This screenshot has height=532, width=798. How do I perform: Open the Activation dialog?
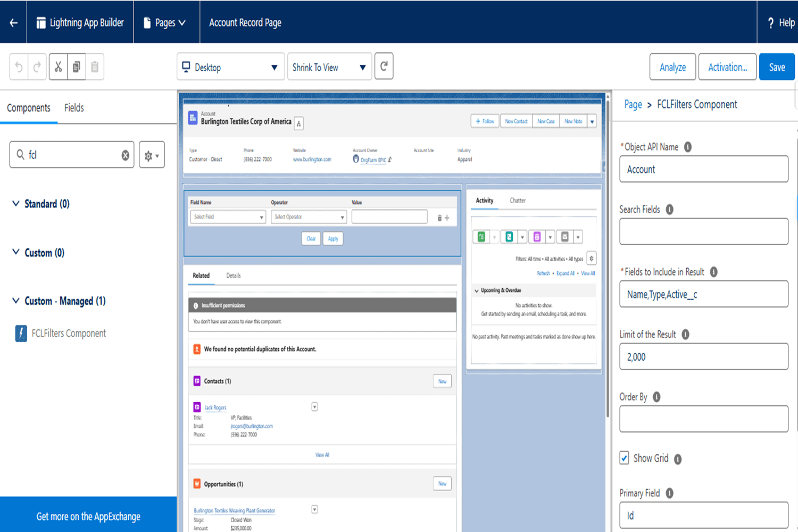tap(727, 67)
